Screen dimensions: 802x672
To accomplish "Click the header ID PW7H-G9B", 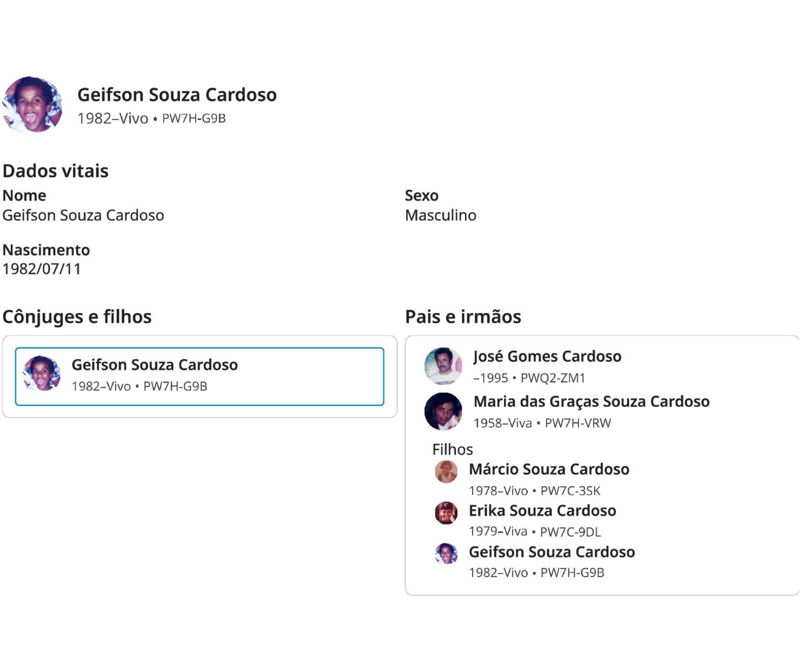I will click(x=194, y=118).
